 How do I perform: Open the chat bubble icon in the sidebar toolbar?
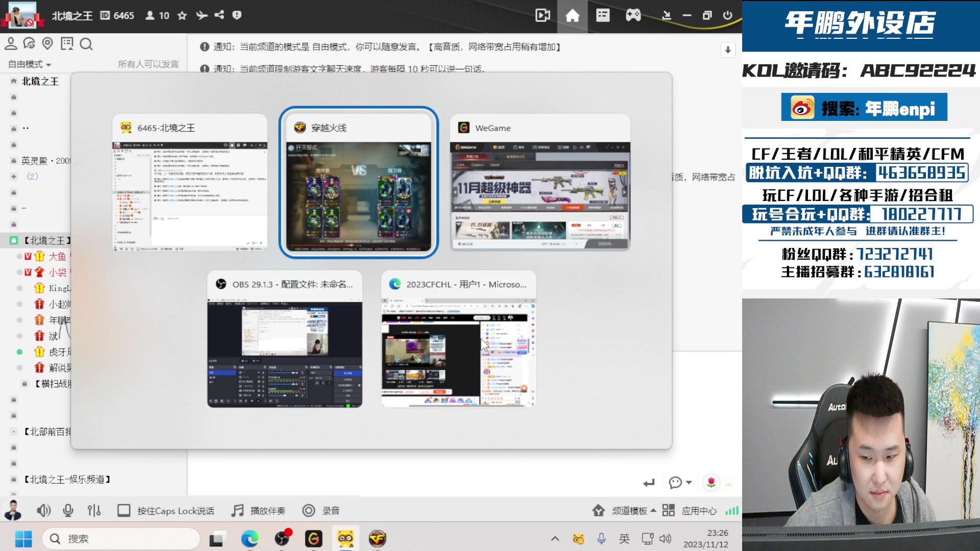coord(29,44)
